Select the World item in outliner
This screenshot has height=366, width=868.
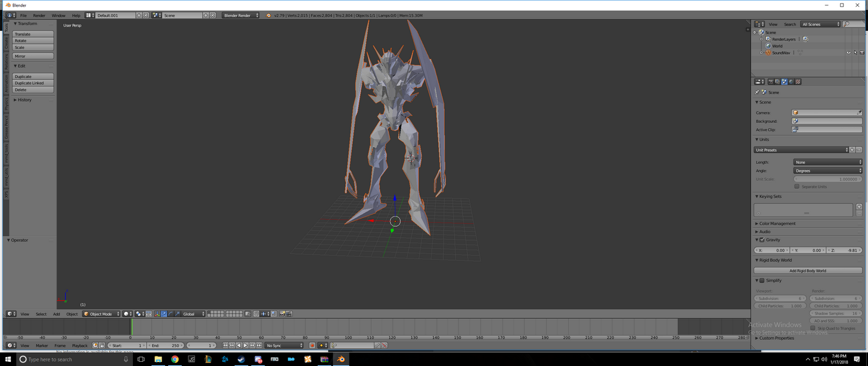[x=777, y=46]
